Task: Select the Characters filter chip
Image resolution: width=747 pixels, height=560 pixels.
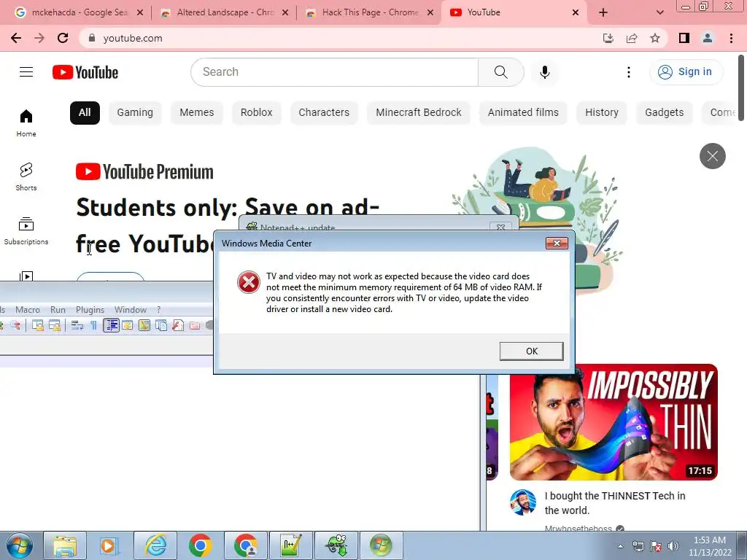Action: pyautogui.click(x=324, y=113)
